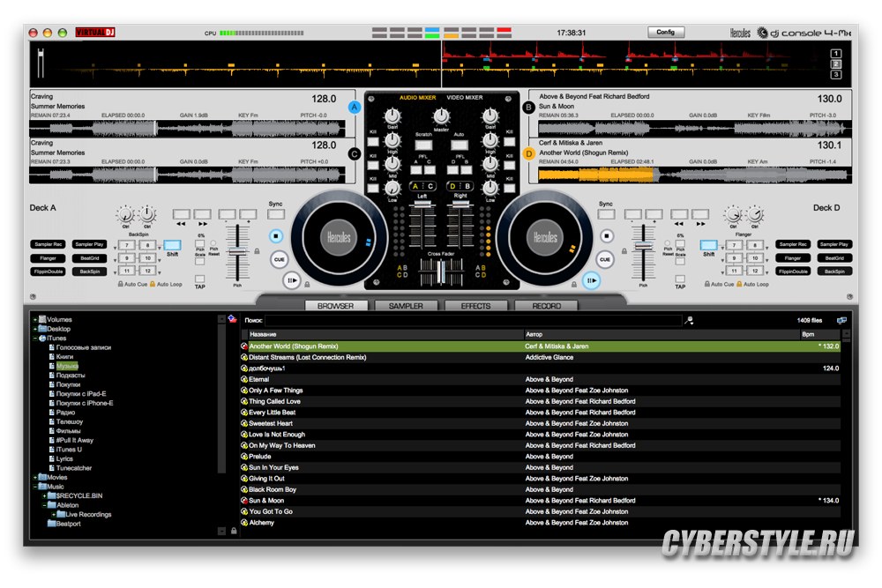This screenshot has height=588, width=882.
Task: Click the Deck A pitch slider handle
Action: point(237,252)
